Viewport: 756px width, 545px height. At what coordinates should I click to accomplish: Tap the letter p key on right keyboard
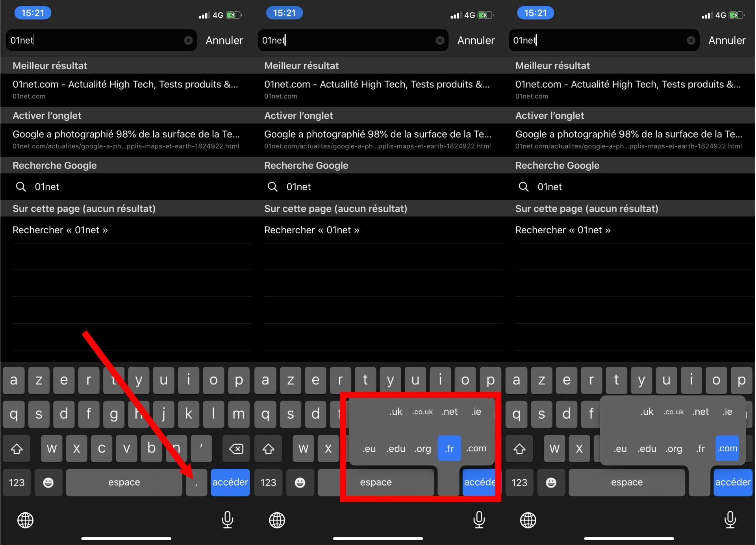pos(741,380)
